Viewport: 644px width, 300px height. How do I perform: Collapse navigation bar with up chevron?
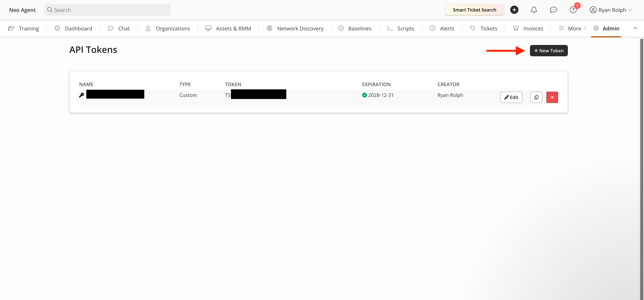coord(635,28)
